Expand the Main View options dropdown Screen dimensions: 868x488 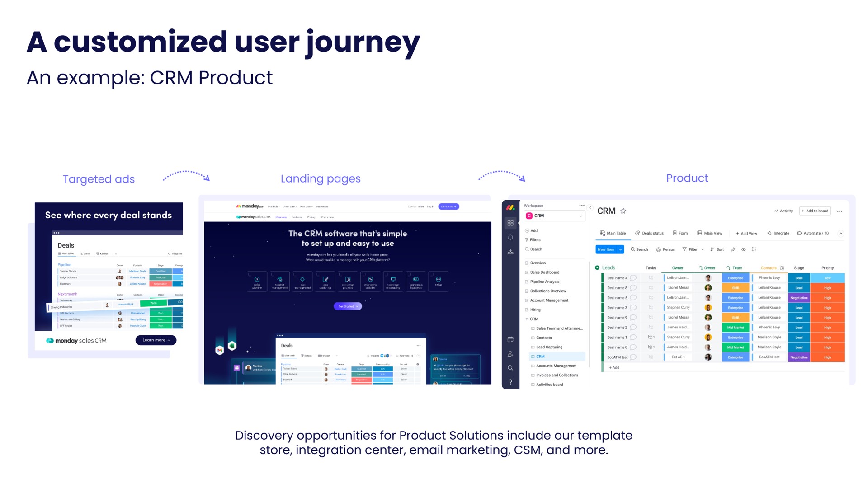[x=713, y=232]
